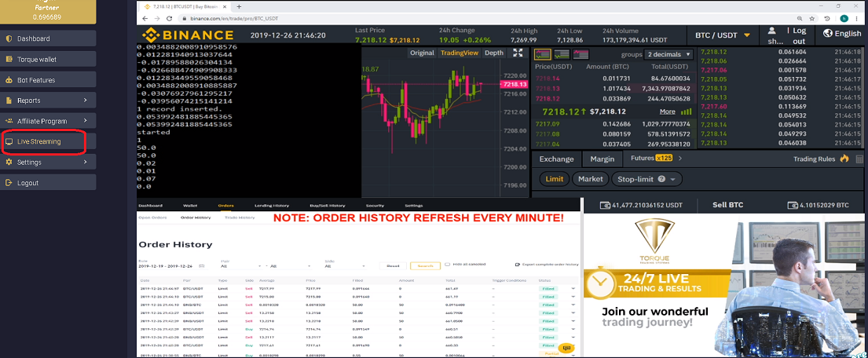Open the BTC / USDT pair dropdown
The height and width of the screenshot is (358, 868).
(x=723, y=35)
